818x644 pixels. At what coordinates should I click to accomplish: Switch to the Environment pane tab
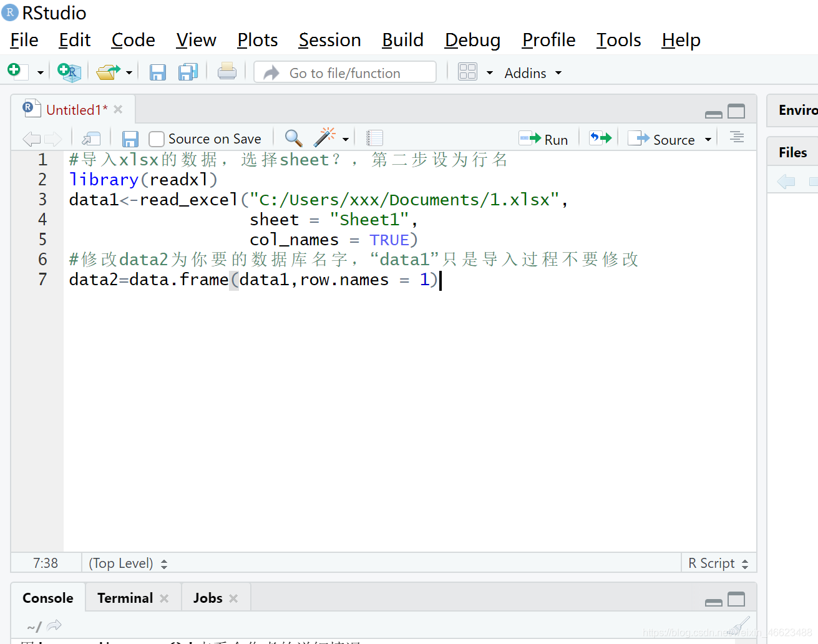click(x=798, y=110)
